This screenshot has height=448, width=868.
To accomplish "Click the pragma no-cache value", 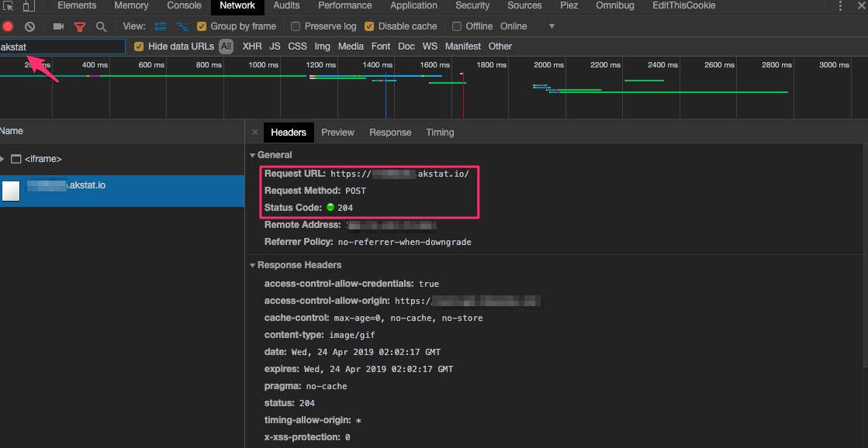I will 327,386.
